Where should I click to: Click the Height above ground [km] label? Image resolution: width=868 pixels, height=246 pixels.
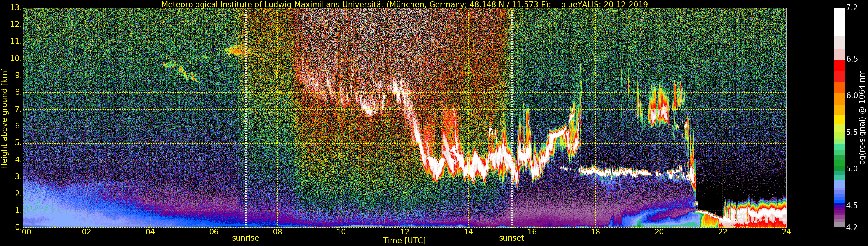(x=4, y=118)
